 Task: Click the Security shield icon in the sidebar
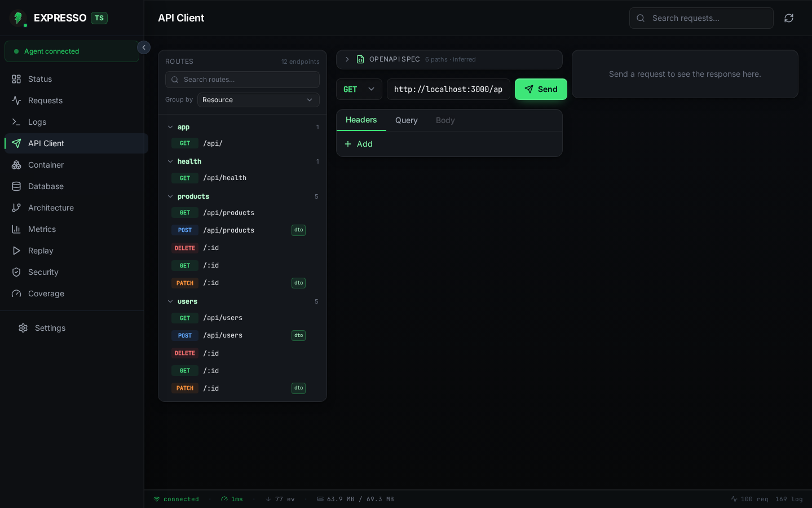click(x=16, y=272)
